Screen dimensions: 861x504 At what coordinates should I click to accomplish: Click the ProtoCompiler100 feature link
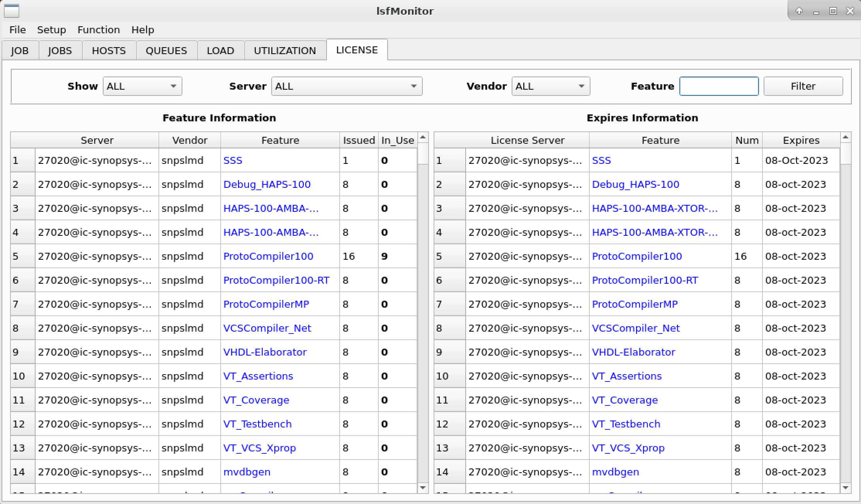[x=268, y=256]
